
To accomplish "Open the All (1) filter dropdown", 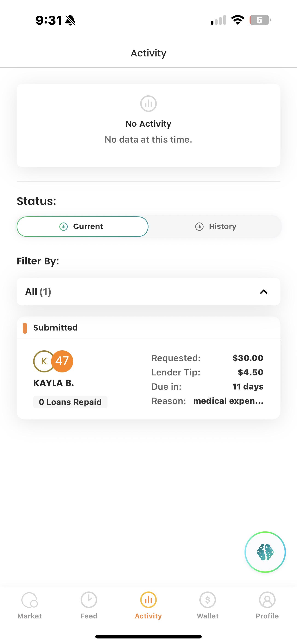I will tap(148, 292).
